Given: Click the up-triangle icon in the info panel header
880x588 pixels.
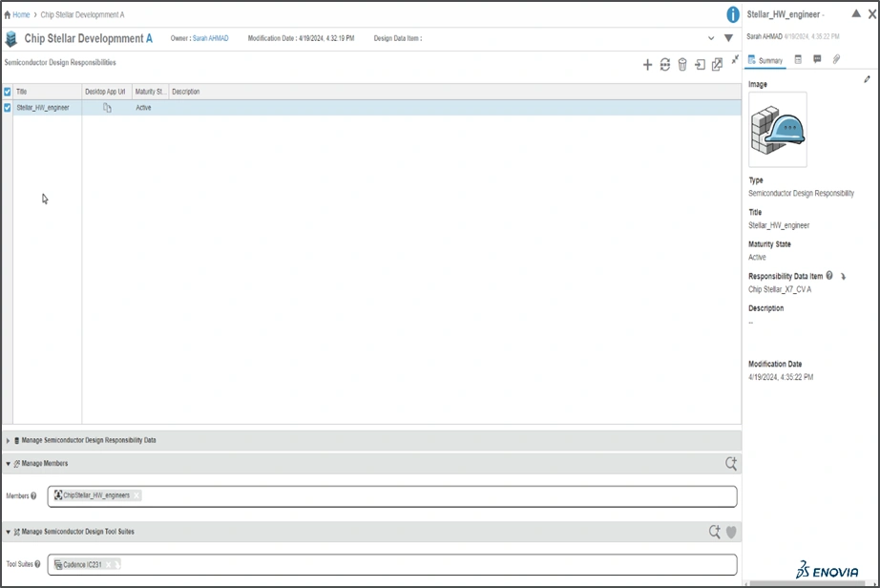Looking at the screenshot, I should [x=856, y=14].
